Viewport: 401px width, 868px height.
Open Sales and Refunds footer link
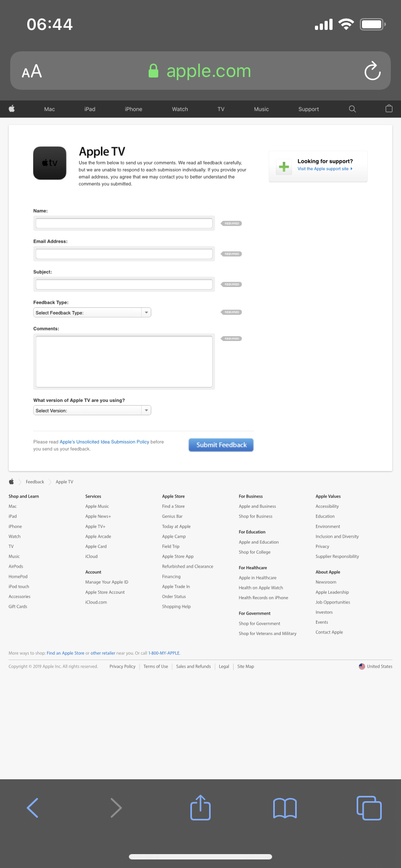194,666
